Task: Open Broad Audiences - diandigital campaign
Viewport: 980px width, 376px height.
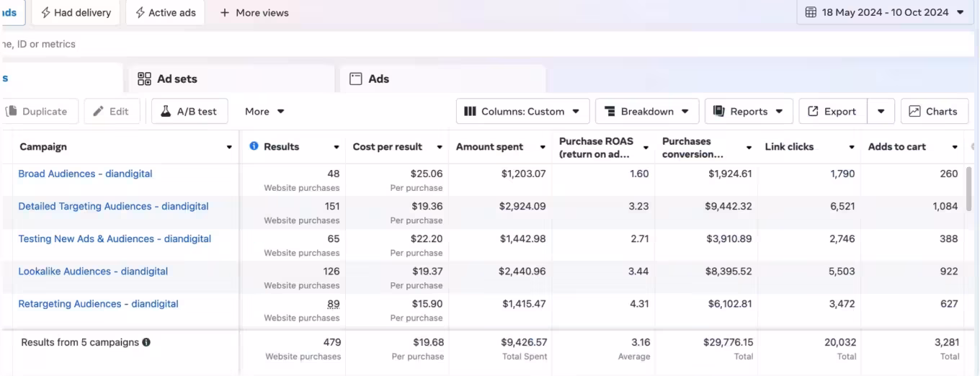Action: pos(85,174)
